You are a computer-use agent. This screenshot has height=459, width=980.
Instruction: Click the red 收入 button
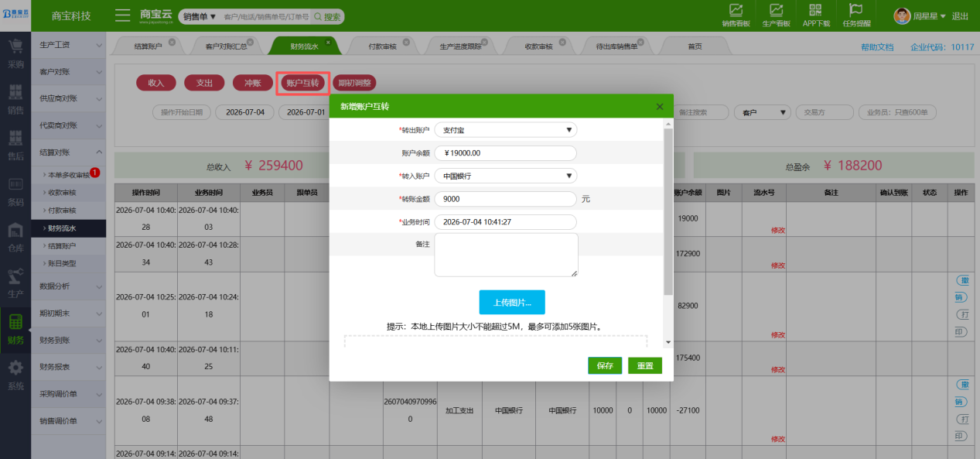[156, 82]
